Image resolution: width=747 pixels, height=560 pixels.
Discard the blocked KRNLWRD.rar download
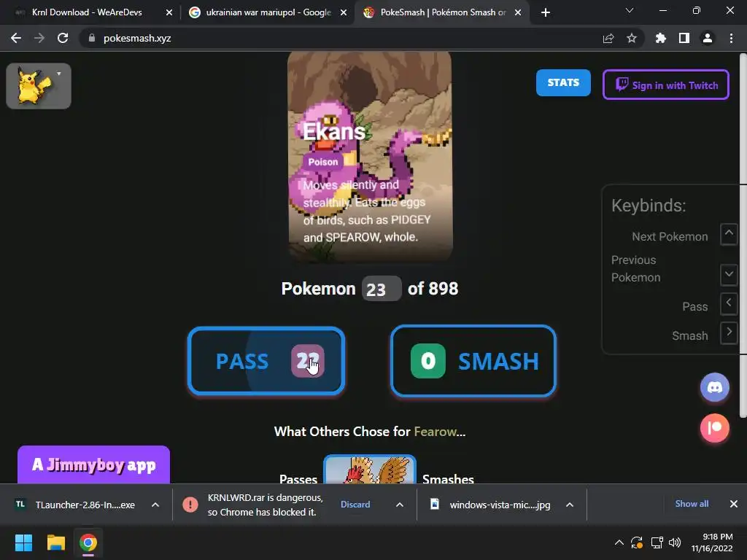coord(355,505)
